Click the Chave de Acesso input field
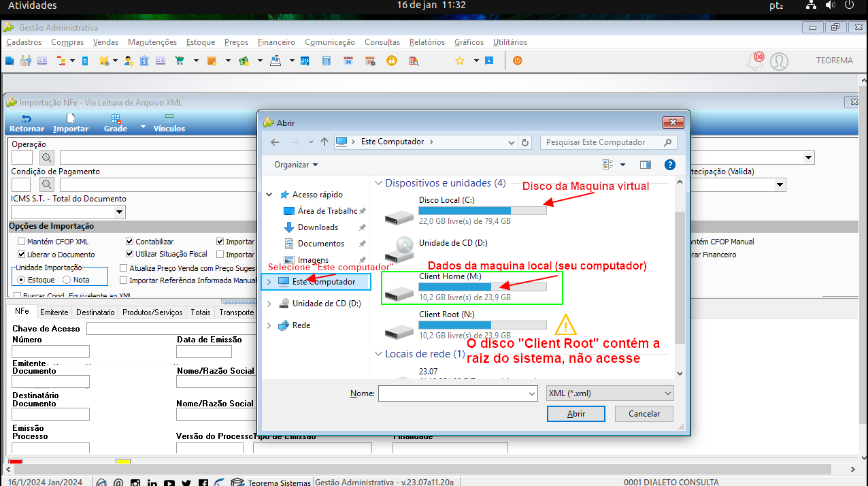Screen dimensions: 868x486 [171, 329]
